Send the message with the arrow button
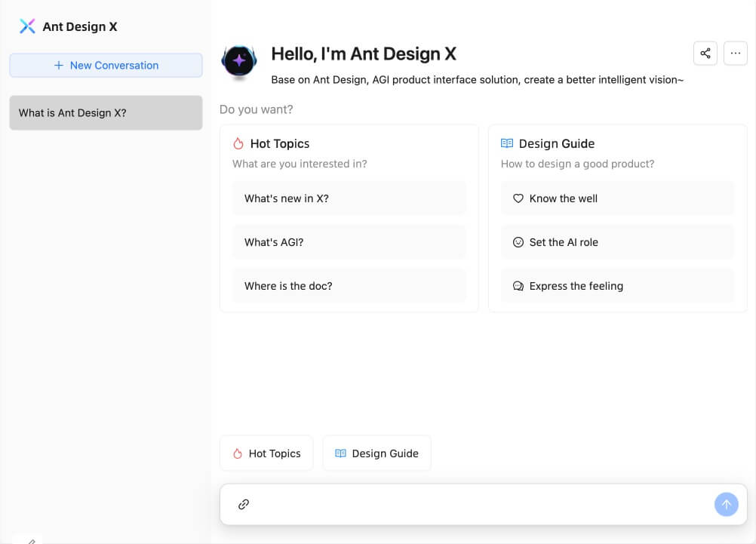The height and width of the screenshot is (544, 756). point(726,504)
